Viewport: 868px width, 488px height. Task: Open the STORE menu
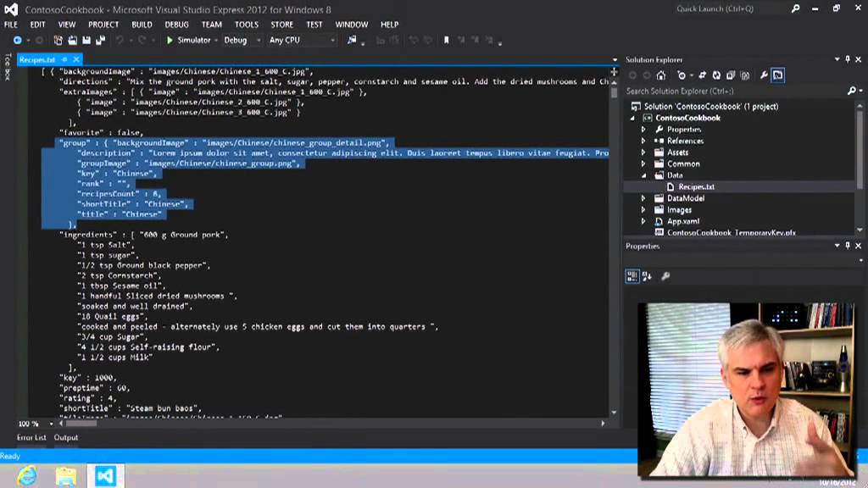click(281, 25)
